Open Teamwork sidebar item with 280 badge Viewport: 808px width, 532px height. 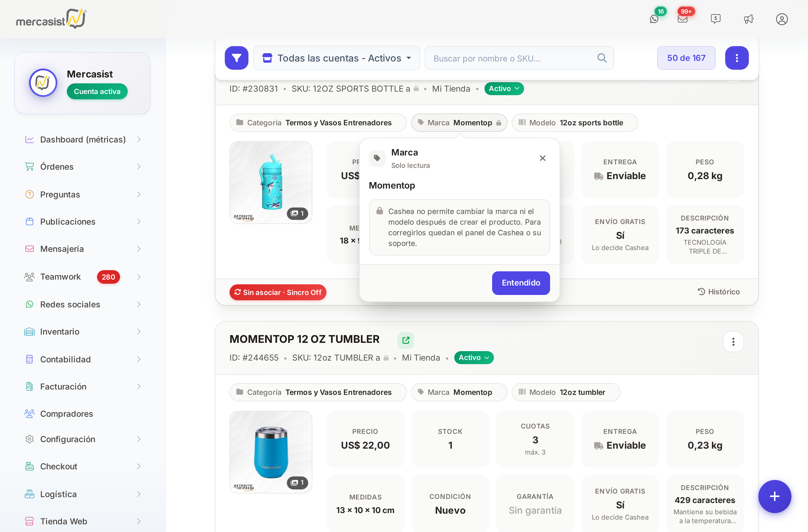click(83, 277)
